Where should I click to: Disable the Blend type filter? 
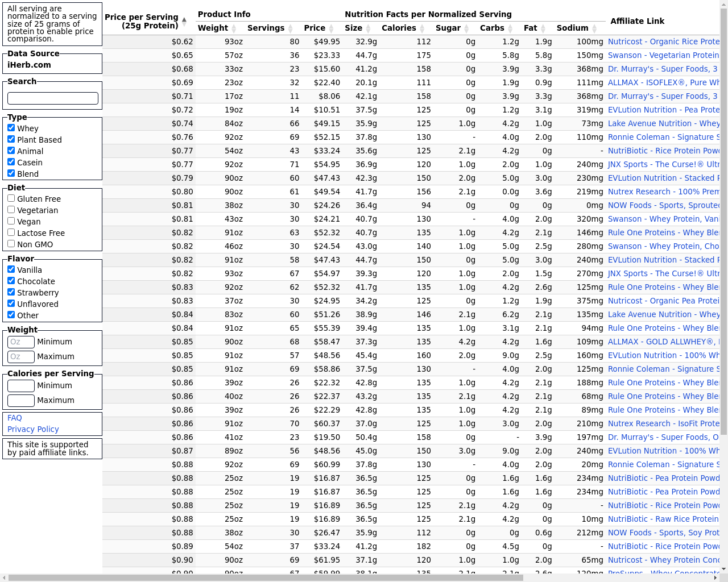11,173
